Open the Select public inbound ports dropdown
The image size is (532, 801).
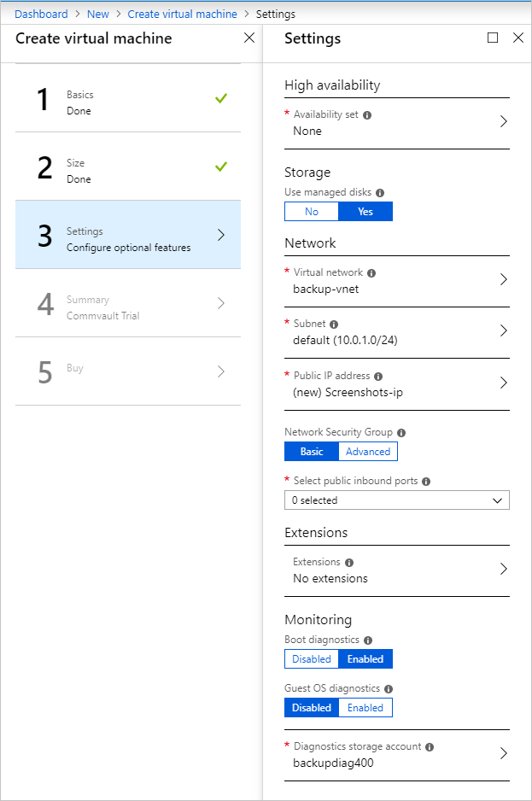pyautogui.click(x=396, y=500)
